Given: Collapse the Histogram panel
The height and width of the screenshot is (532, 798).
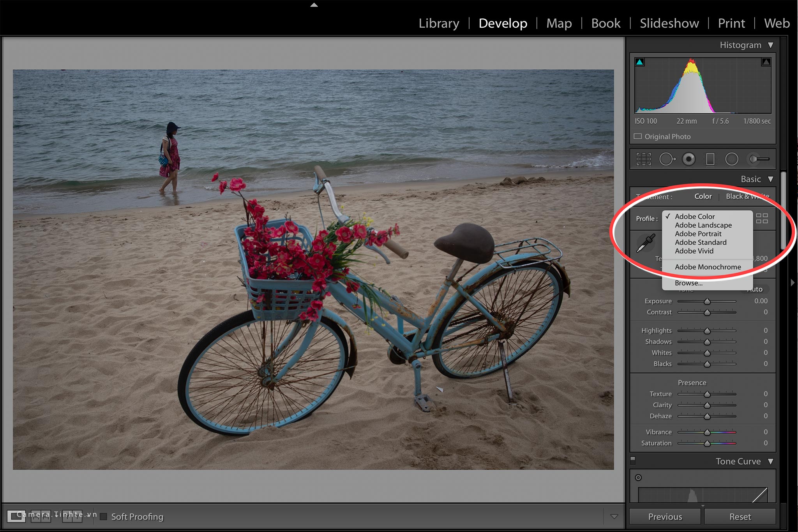Looking at the screenshot, I should point(770,45).
